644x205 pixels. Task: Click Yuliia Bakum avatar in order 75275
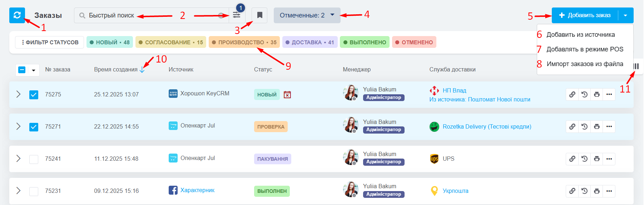tap(351, 93)
